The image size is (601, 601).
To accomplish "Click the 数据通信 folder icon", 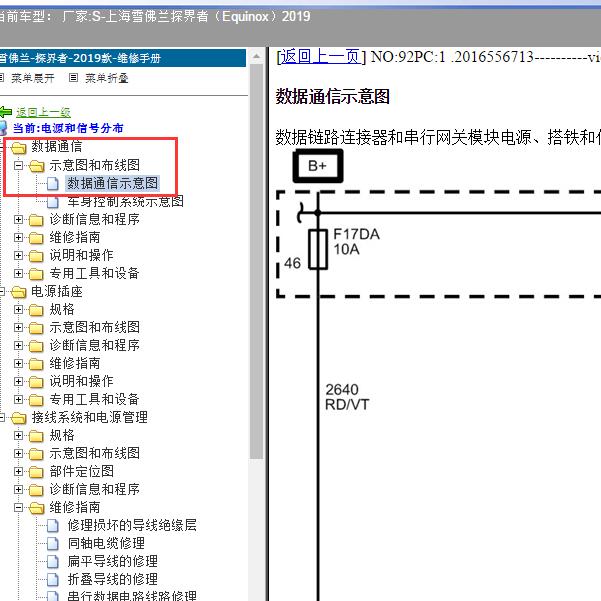I will [x=18, y=147].
